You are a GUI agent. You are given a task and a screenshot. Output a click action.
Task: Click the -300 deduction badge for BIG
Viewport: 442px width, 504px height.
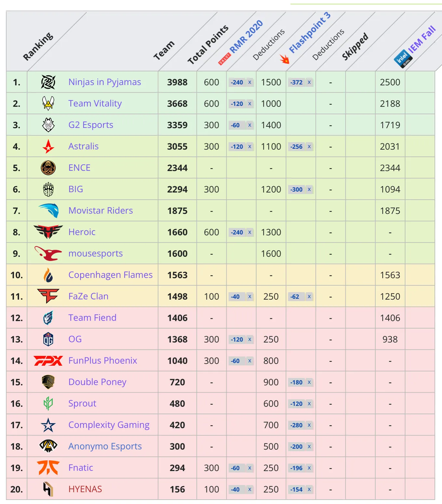point(300,189)
